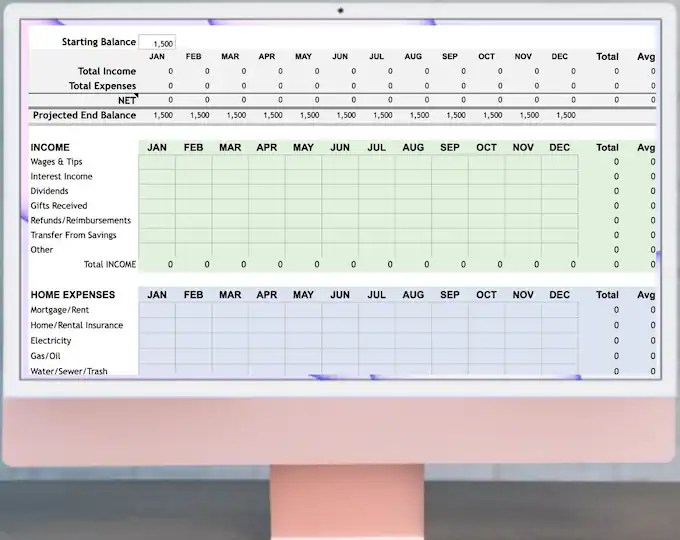
Task: Click the 'Total INCOME' subtotal label
Action: (x=110, y=264)
